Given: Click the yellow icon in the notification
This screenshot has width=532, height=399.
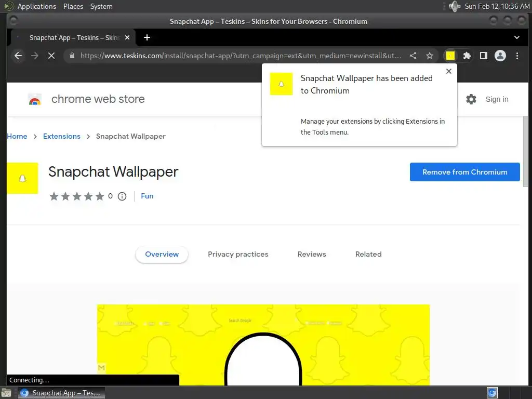Looking at the screenshot, I should [x=281, y=84].
